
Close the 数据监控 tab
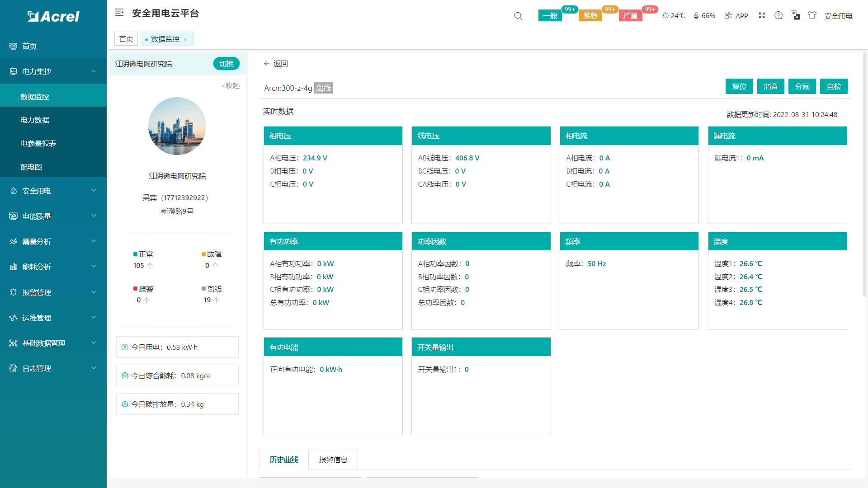185,40
